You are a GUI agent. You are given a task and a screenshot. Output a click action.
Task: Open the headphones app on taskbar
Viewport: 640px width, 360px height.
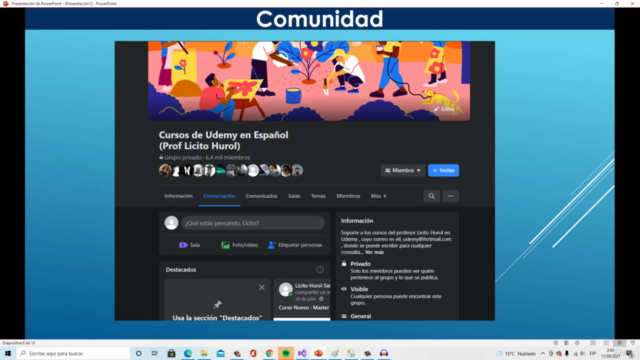coord(384,353)
